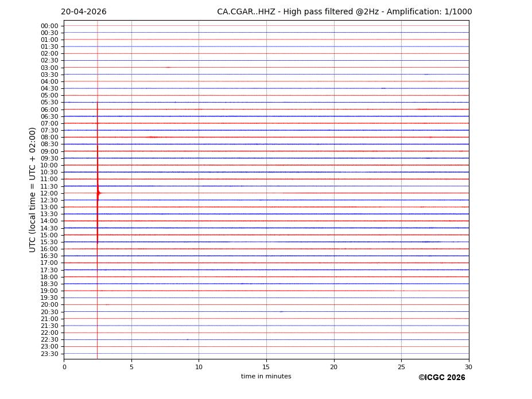Click the 'time in minutes' axis label

point(266,377)
